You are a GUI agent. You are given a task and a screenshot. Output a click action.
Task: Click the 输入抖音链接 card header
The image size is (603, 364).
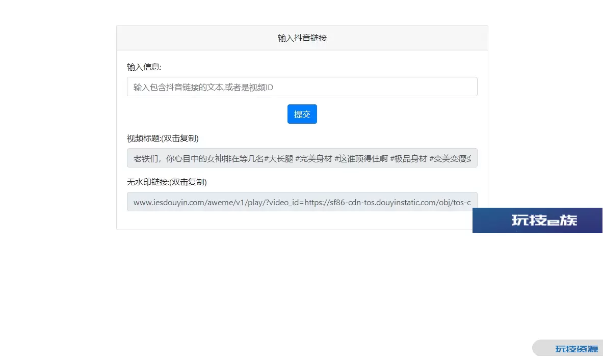tap(302, 38)
